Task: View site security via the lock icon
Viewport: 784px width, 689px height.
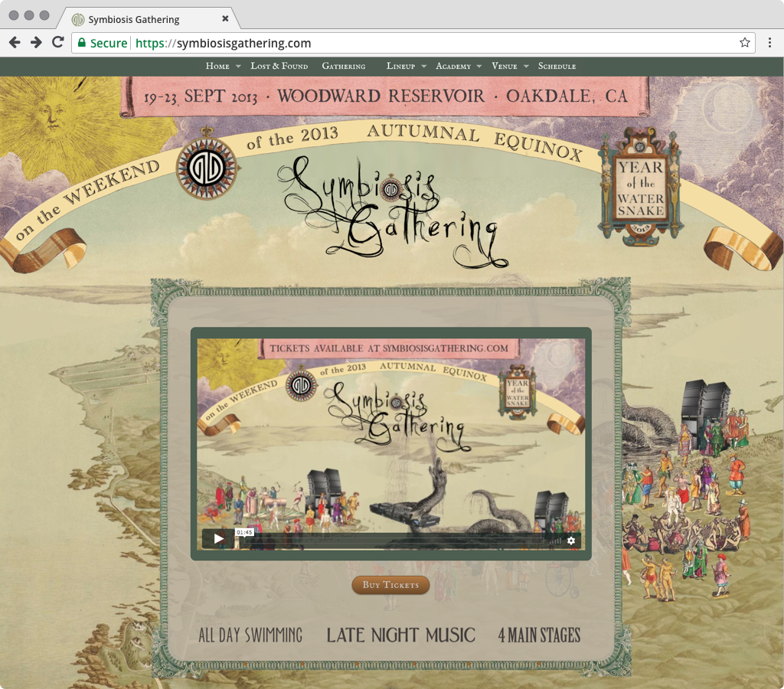Action: [82, 43]
